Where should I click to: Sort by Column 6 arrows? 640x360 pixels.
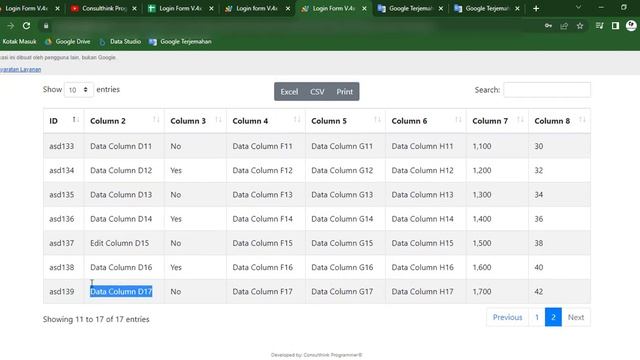tap(458, 120)
